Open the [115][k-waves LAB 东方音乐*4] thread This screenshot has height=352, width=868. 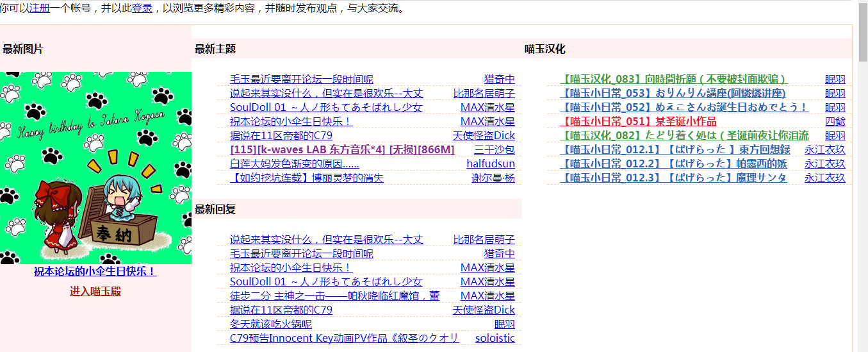[342, 150]
